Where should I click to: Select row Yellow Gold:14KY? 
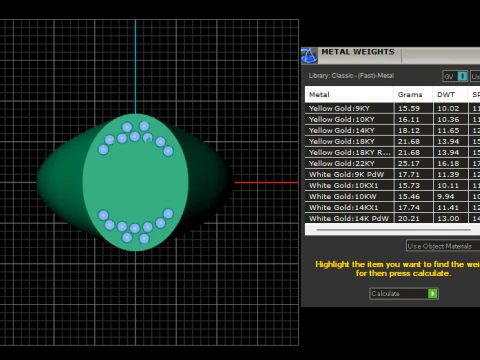click(x=392, y=130)
